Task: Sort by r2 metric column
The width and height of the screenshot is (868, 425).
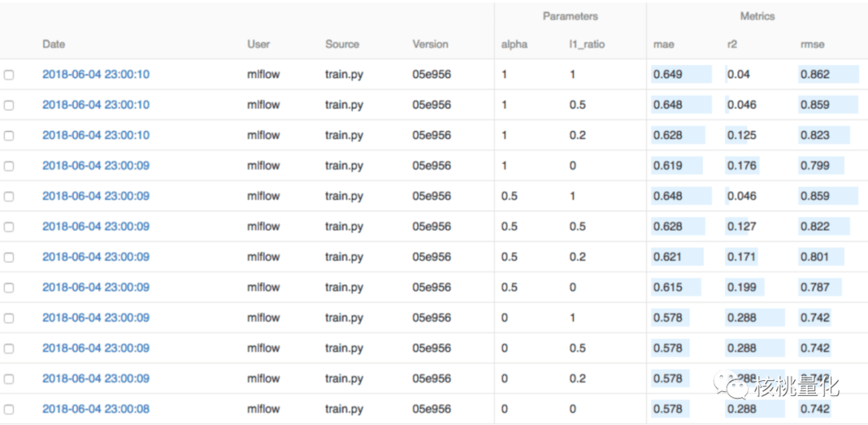Action: coord(732,44)
